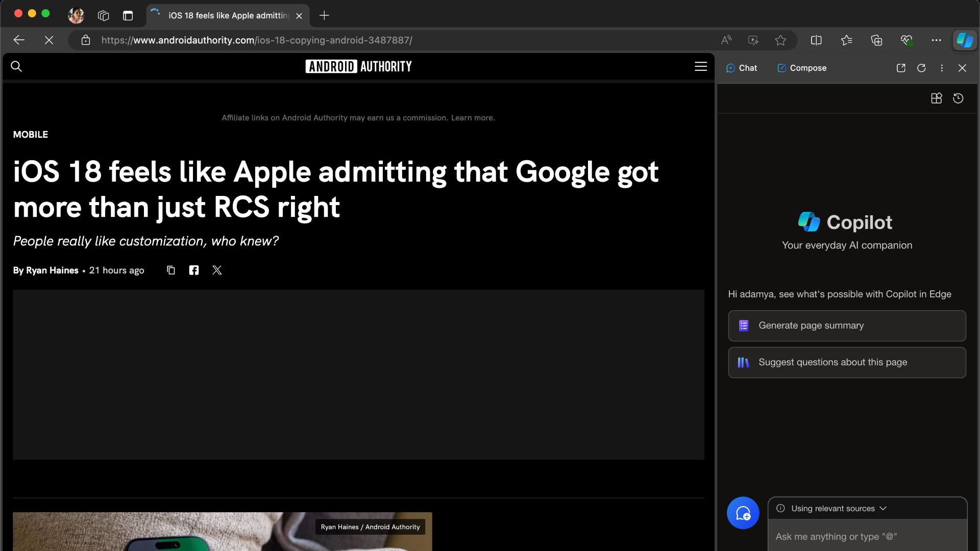The width and height of the screenshot is (980, 551).
Task: Click the article thumbnail image
Action: [222, 531]
